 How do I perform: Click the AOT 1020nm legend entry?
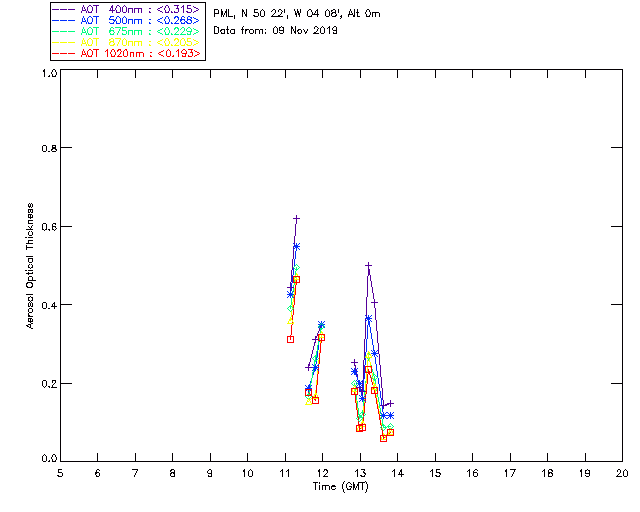click(x=126, y=53)
